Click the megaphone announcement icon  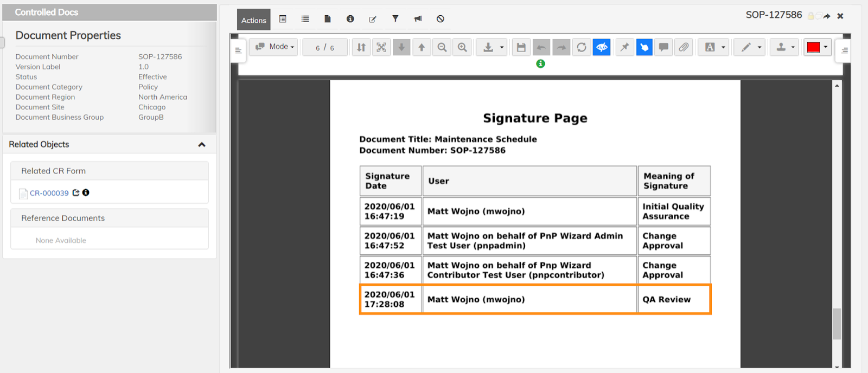pos(418,19)
